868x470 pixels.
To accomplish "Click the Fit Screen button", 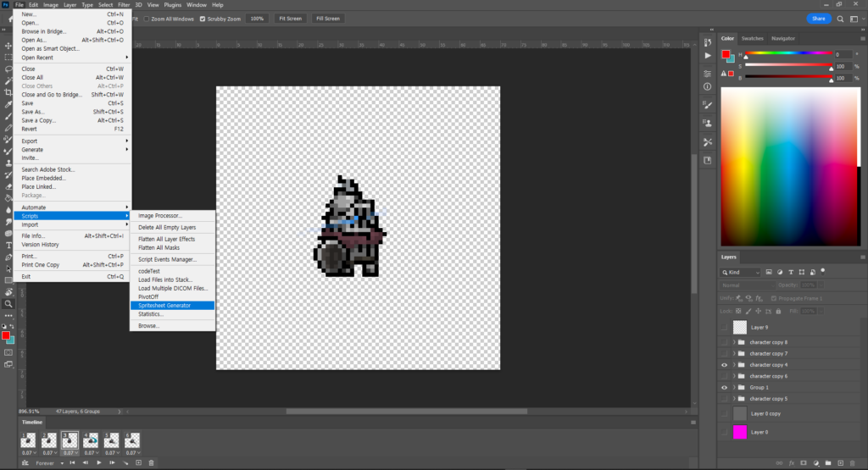I will 290,19.
